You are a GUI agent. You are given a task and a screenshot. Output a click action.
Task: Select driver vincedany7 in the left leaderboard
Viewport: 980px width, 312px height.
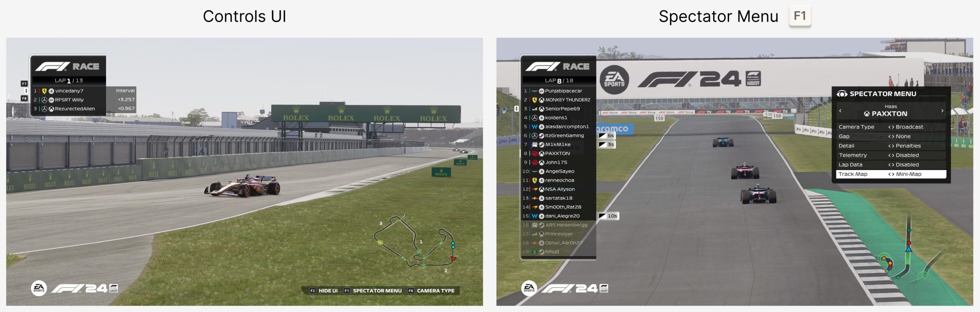point(69,91)
